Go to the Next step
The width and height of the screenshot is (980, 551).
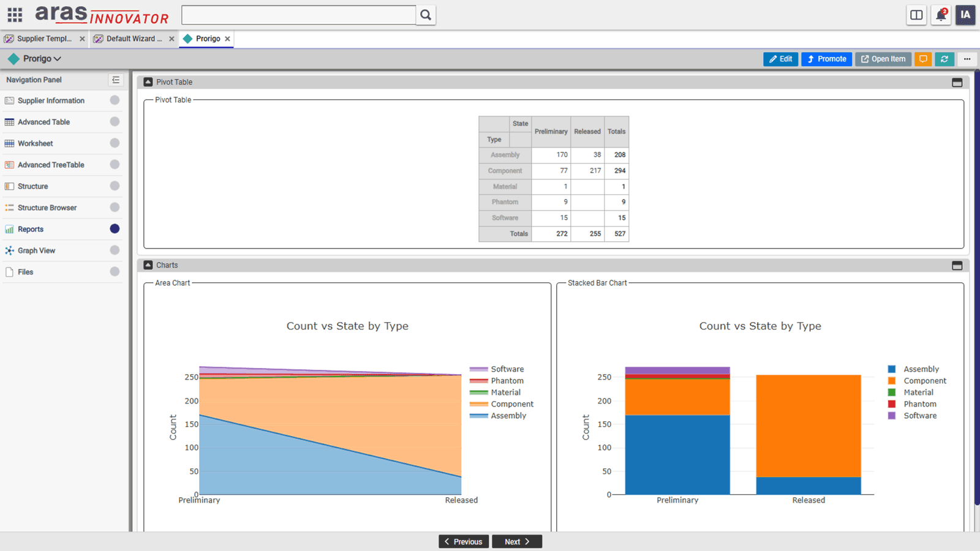(517, 542)
